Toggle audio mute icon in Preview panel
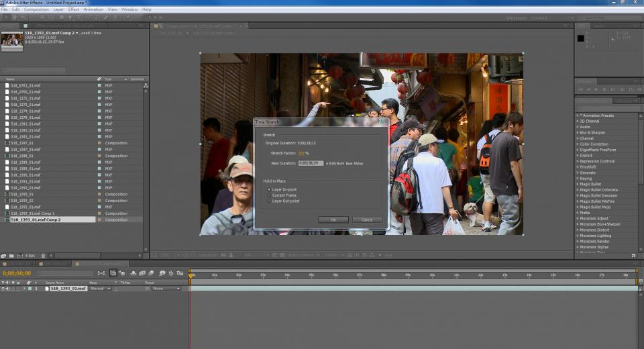 point(622,89)
